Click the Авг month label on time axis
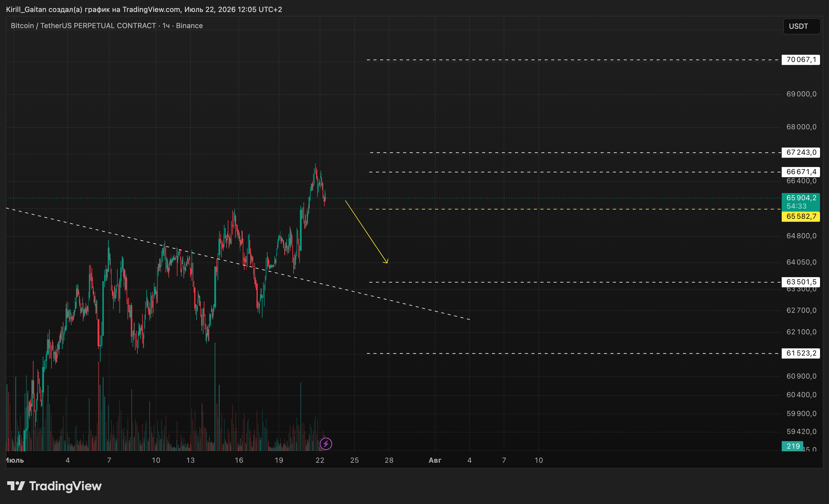This screenshot has width=829, height=504. [x=435, y=460]
